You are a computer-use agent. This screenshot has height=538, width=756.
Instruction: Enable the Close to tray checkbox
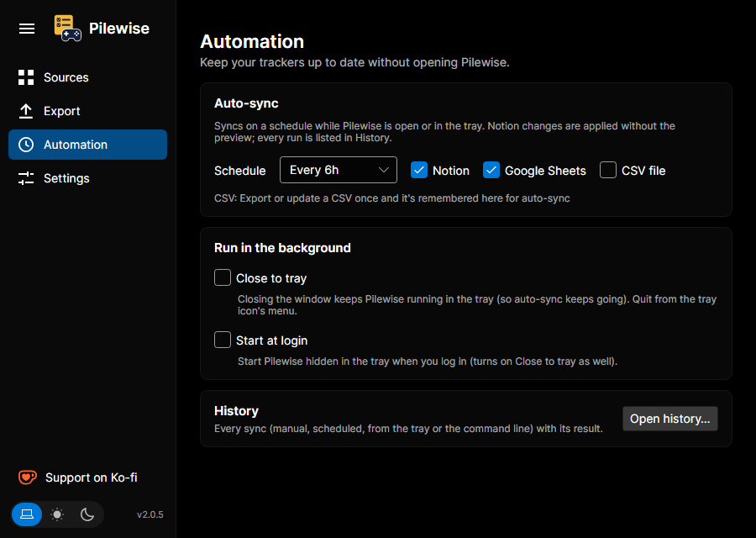[x=223, y=277]
